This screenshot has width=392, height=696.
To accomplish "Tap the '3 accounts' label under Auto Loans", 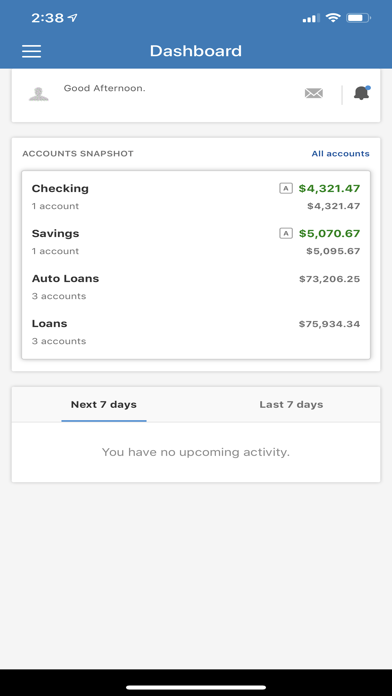I will click(59, 296).
